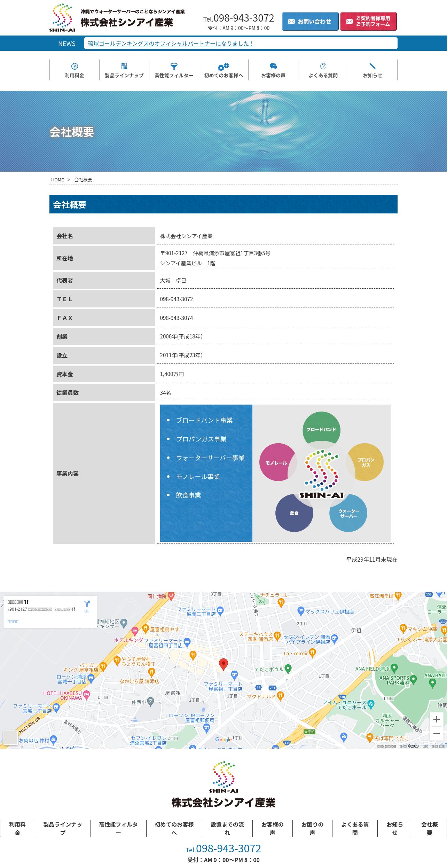447x868 pixels.
Task: Open footer link 会社概要
Action: pyautogui.click(x=429, y=828)
